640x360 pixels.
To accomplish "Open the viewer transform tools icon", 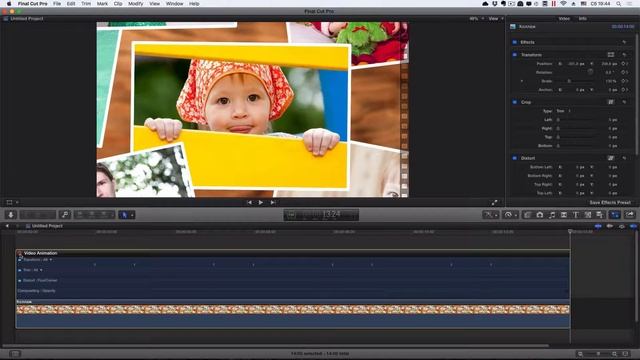I will (x=9, y=202).
